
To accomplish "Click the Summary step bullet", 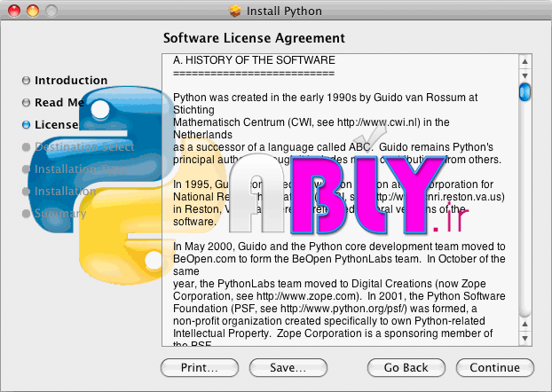I will [x=26, y=213].
